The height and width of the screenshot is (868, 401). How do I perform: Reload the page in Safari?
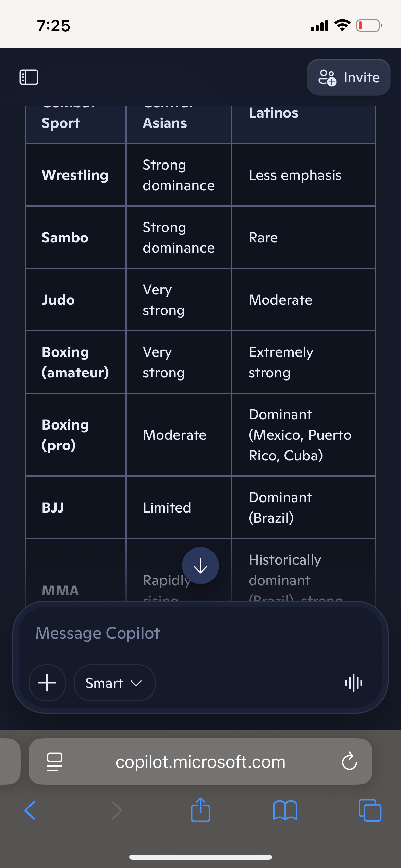pyautogui.click(x=349, y=762)
